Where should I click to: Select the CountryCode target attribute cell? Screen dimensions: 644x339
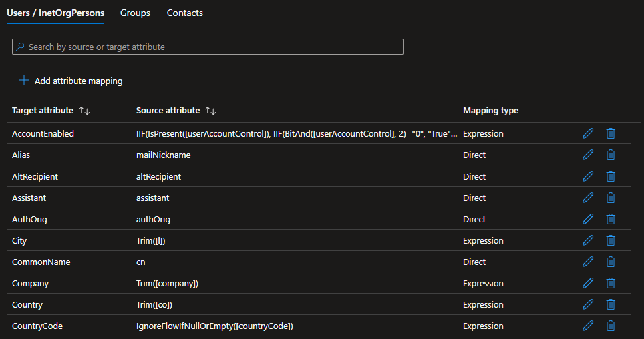pyautogui.click(x=37, y=326)
